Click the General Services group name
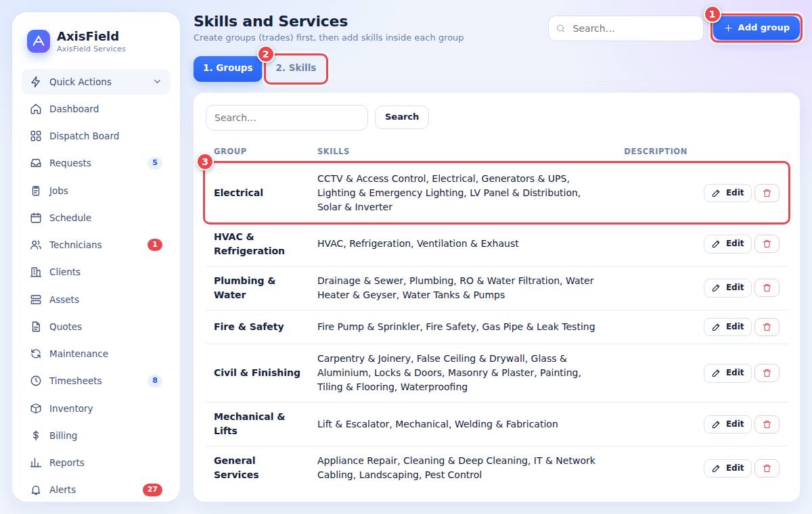 pos(236,468)
